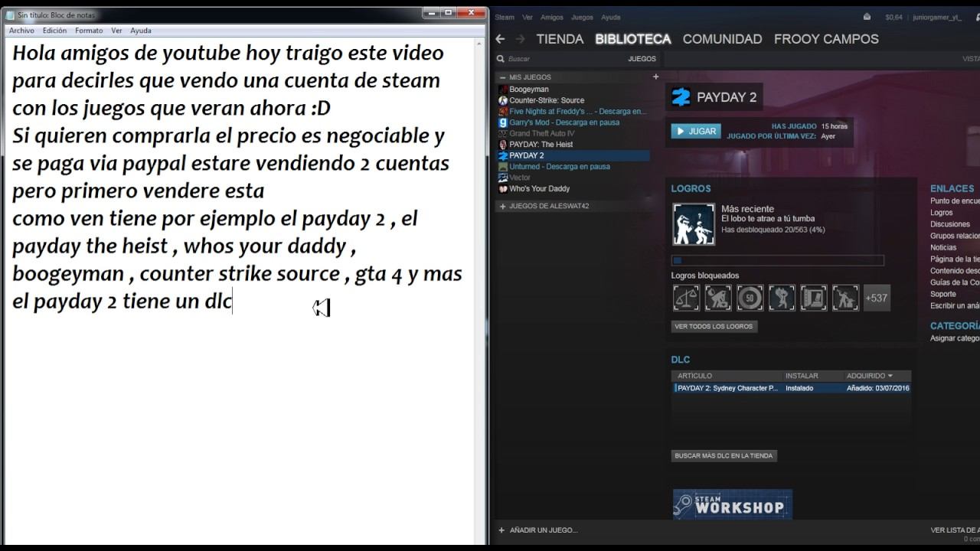
Task: Switch to the BIBLIOTECA tab
Action: [633, 39]
